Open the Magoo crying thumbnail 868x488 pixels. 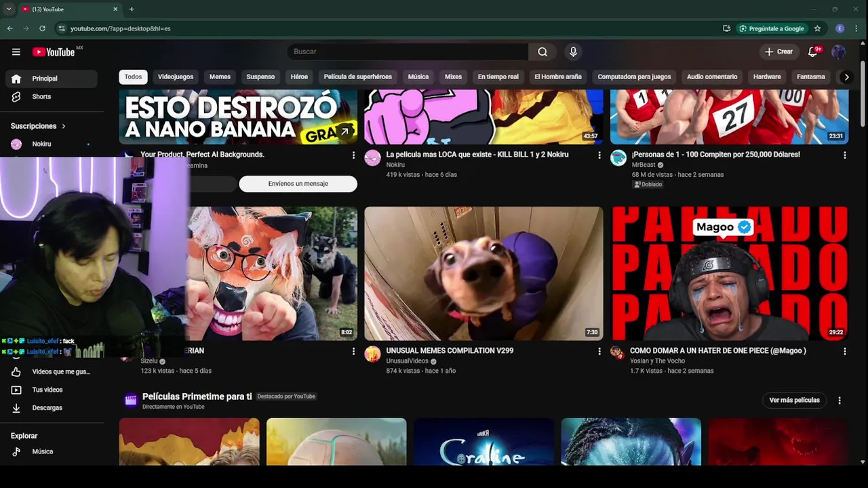pos(729,273)
